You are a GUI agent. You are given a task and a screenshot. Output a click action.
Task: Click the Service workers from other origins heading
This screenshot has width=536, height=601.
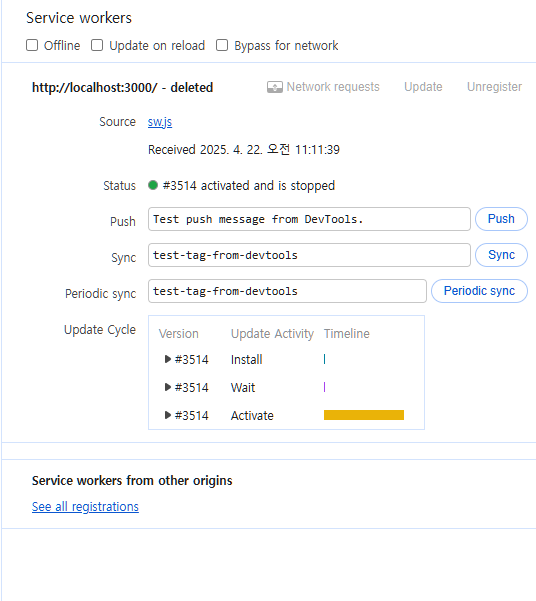click(132, 481)
